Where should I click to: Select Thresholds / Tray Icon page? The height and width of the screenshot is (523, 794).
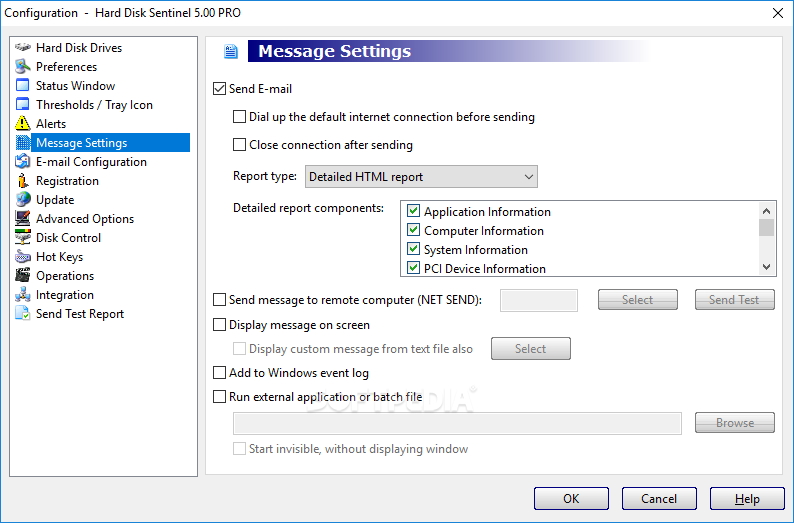[x=94, y=105]
